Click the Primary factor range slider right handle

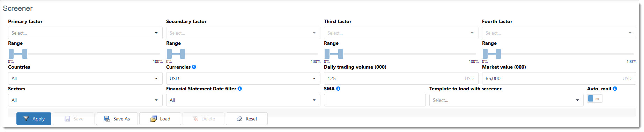click(25, 54)
